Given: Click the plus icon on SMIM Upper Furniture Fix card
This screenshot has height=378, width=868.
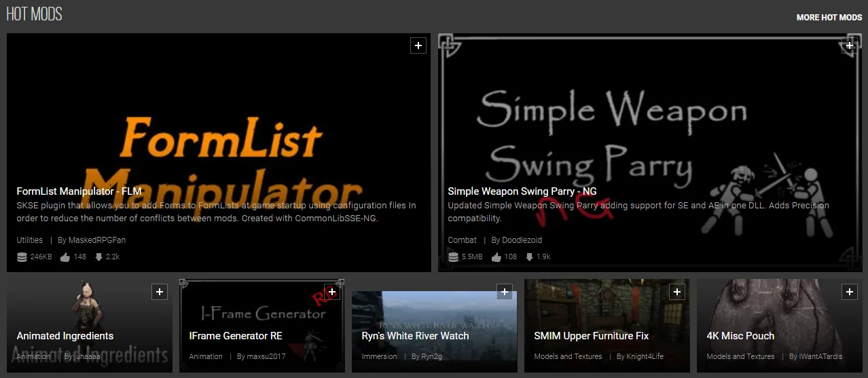Looking at the screenshot, I should coord(676,292).
